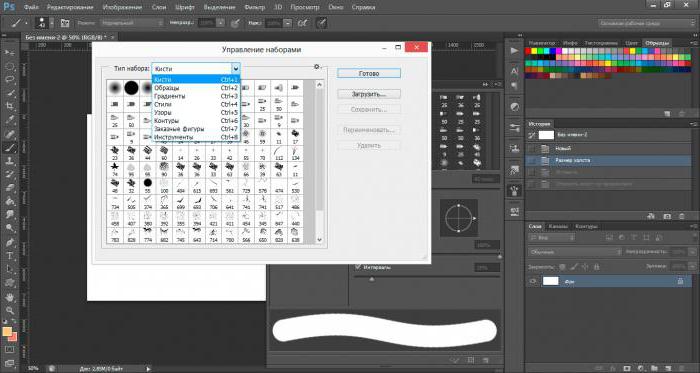Screen dimensions: 700x373
Task: Open the status bar info arrow
Action: pos(149,369)
